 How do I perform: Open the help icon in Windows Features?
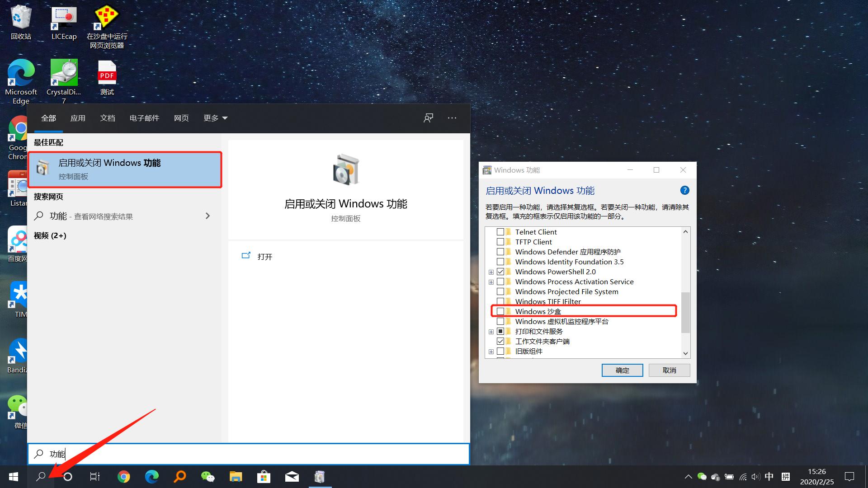pyautogui.click(x=684, y=190)
